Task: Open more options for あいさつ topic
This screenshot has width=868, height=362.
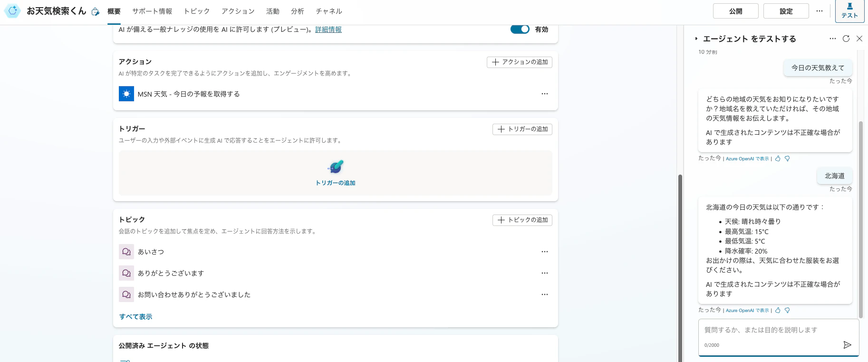Action: (x=545, y=252)
